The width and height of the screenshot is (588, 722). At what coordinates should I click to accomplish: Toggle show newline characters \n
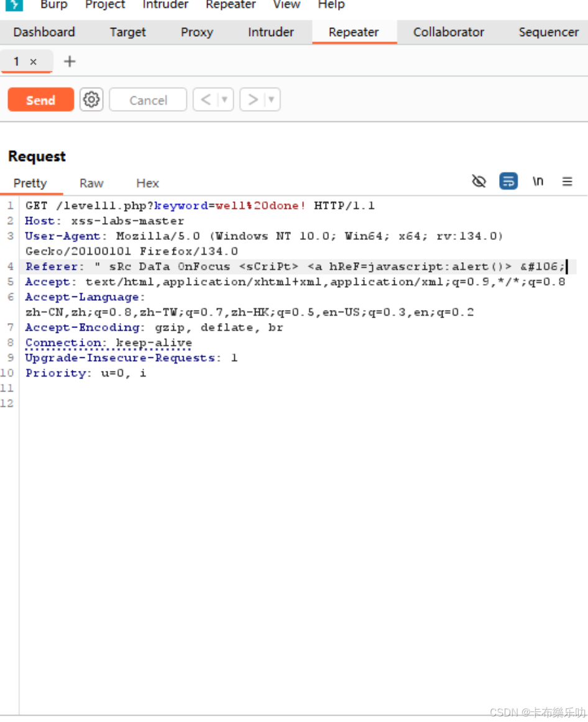click(538, 181)
